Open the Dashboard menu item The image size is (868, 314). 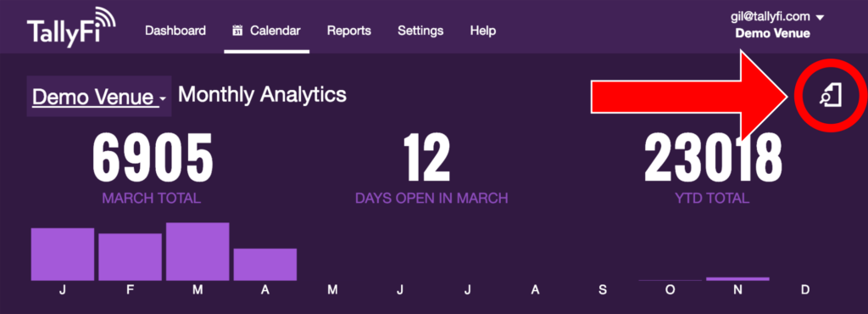pyautogui.click(x=175, y=31)
